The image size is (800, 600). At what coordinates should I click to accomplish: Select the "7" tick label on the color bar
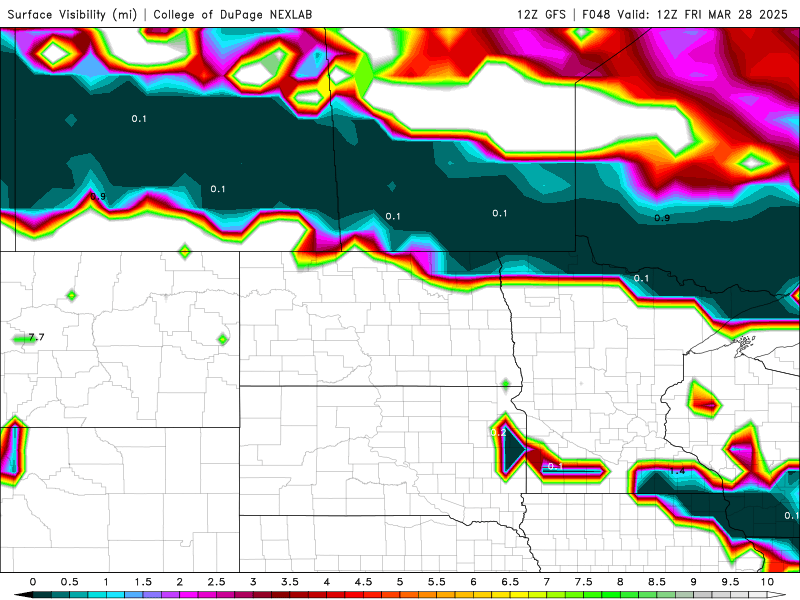pos(546,582)
